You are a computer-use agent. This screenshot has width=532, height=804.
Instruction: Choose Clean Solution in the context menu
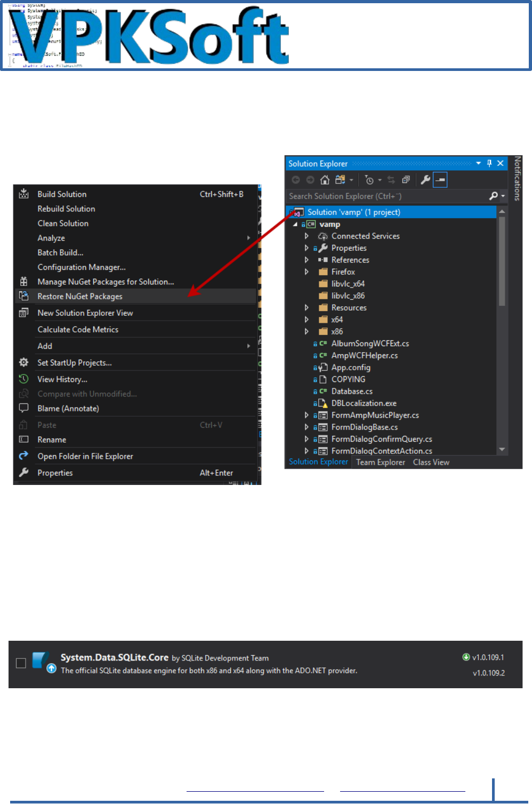click(136, 224)
